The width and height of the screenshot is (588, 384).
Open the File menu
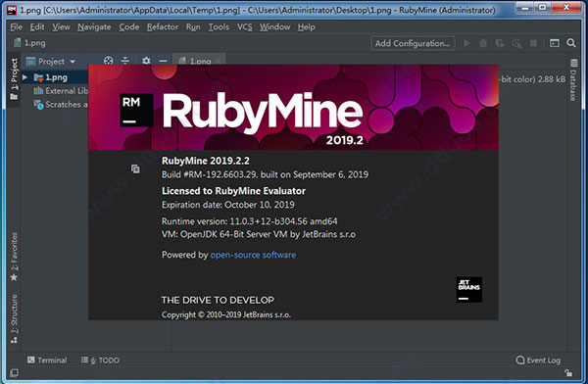[x=16, y=27]
